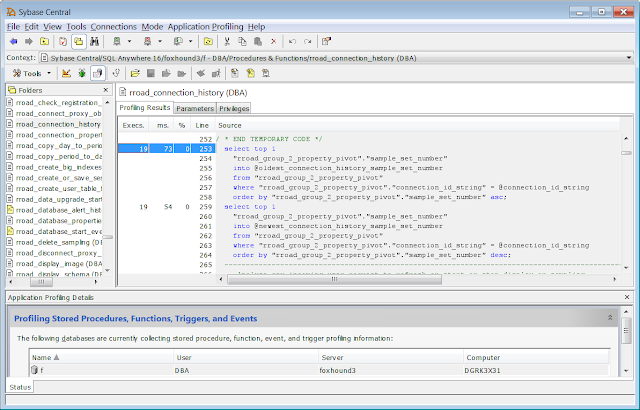Click the yellow new folder icon
This screenshot has height=410, width=640.
[208, 41]
